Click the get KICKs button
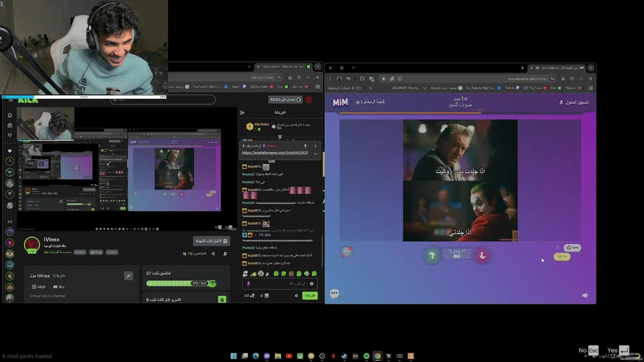This screenshot has width=644, height=362. click(x=285, y=100)
